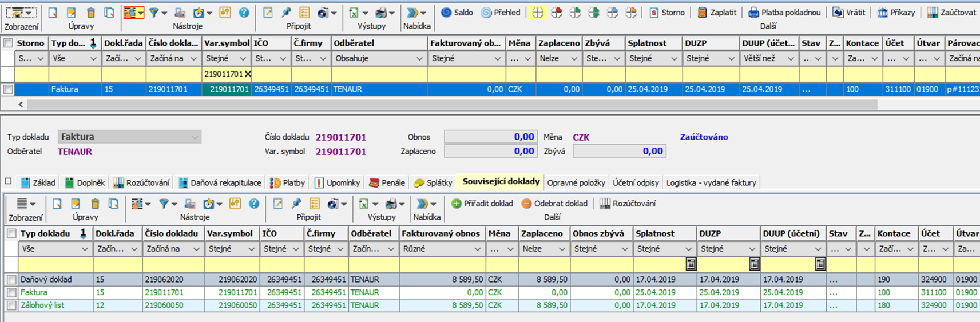Screen dimensions: 980x322
Task: Check the Daňový doklad row checkbox
Action: tap(11, 280)
